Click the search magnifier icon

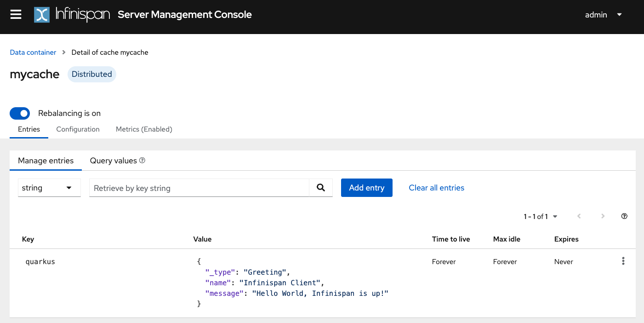[321, 188]
